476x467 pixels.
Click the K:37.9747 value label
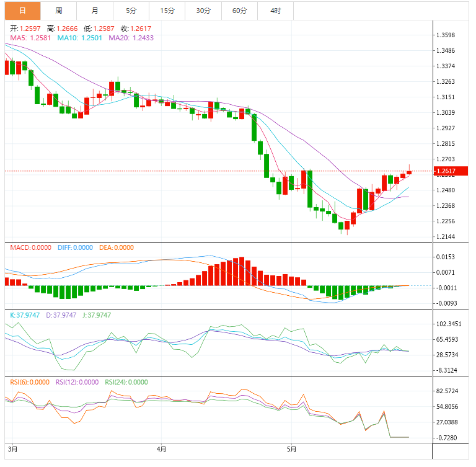click(x=25, y=315)
